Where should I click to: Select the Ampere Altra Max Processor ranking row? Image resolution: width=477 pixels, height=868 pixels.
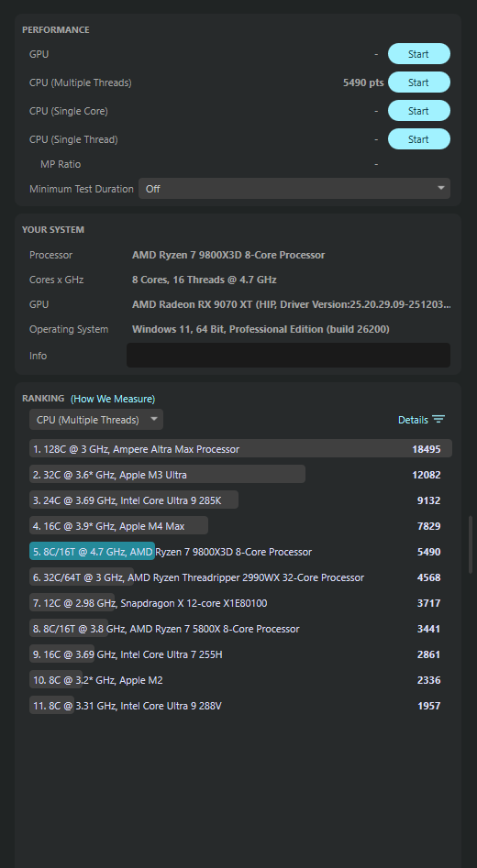(x=240, y=448)
